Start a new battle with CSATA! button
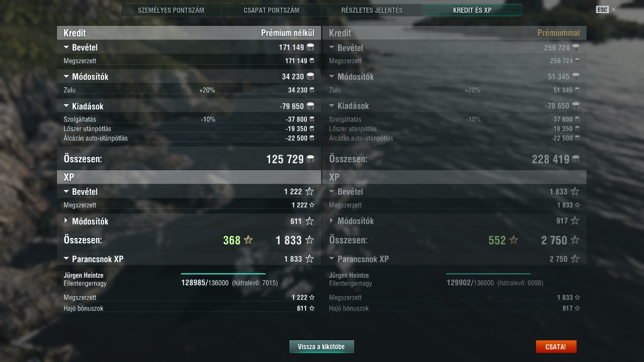 click(556, 347)
